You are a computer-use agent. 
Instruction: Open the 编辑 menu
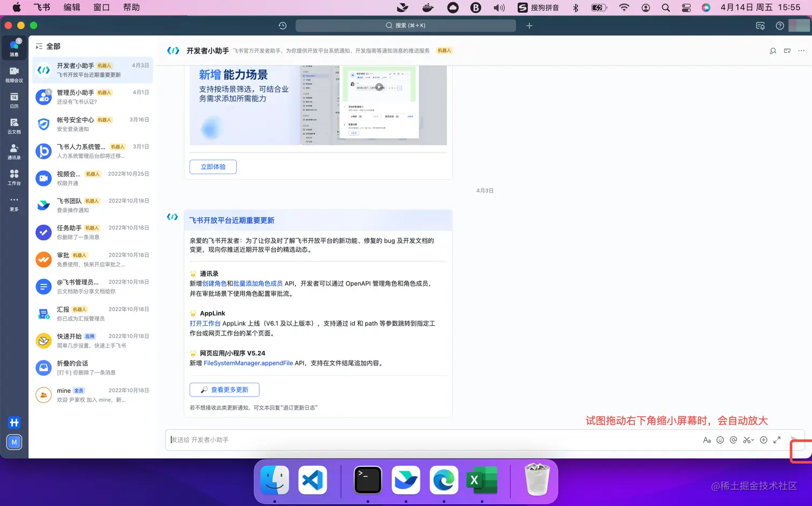71,8
